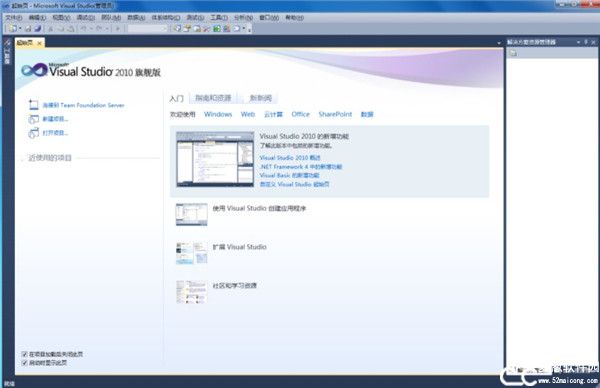Click the Save All toolbar icon
Screen dimensions: 600x388
[38, 28]
